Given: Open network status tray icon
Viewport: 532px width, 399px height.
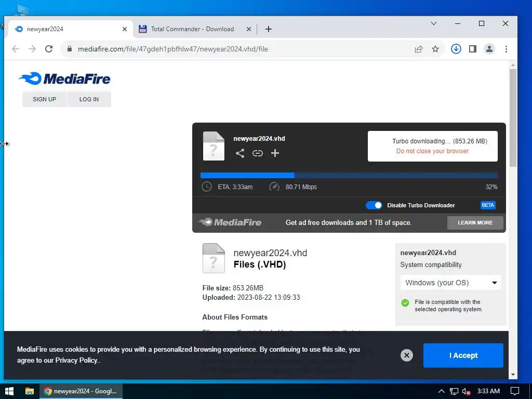Looking at the screenshot, I should (x=454, y=391).
